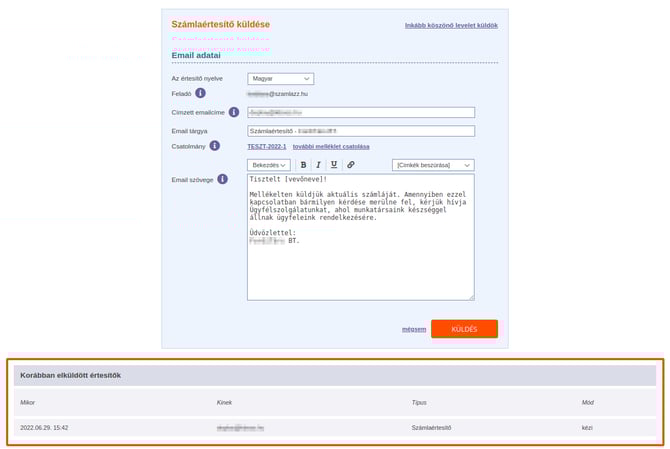This screenshot has width=670, height=449.
Task: Click the orange KÜLDÉS button
Action: pyautogui.click(x=464, y=329)
